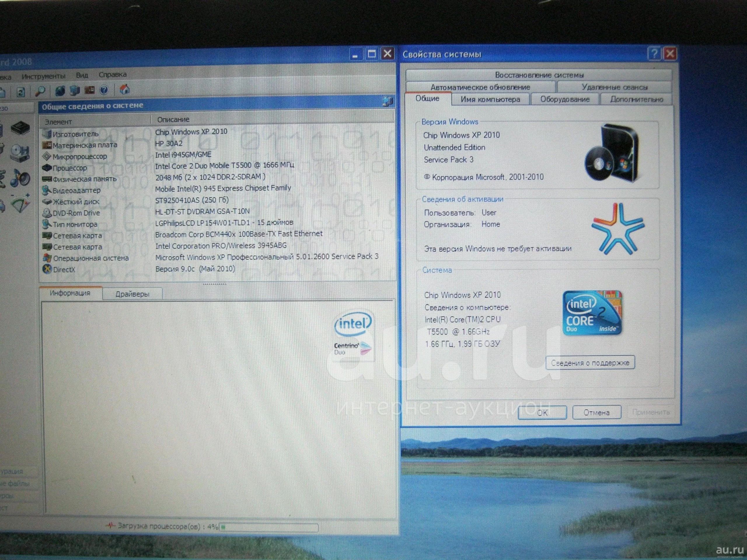Close the Свойства системы dialog

click(x=670, y=54)
